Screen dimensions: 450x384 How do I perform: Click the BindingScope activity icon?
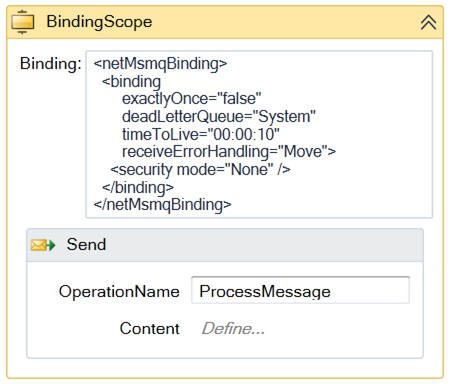click(23, 22)
